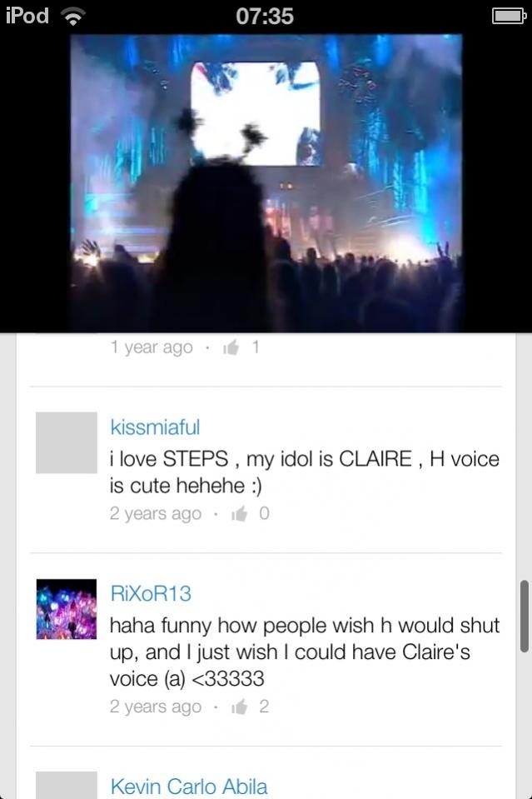Click thumbs-up on kissmiaful's comment
532x799 pixels.
point(239,513)
